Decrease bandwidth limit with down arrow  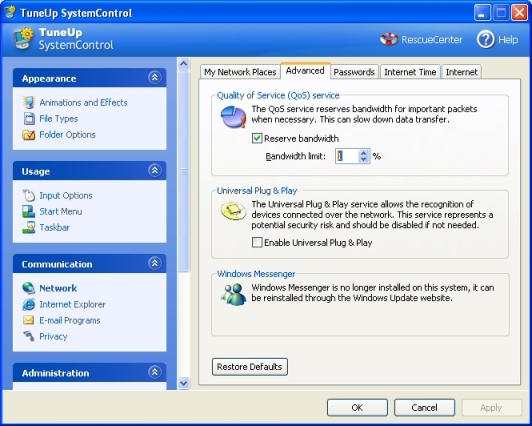[364, 159]
